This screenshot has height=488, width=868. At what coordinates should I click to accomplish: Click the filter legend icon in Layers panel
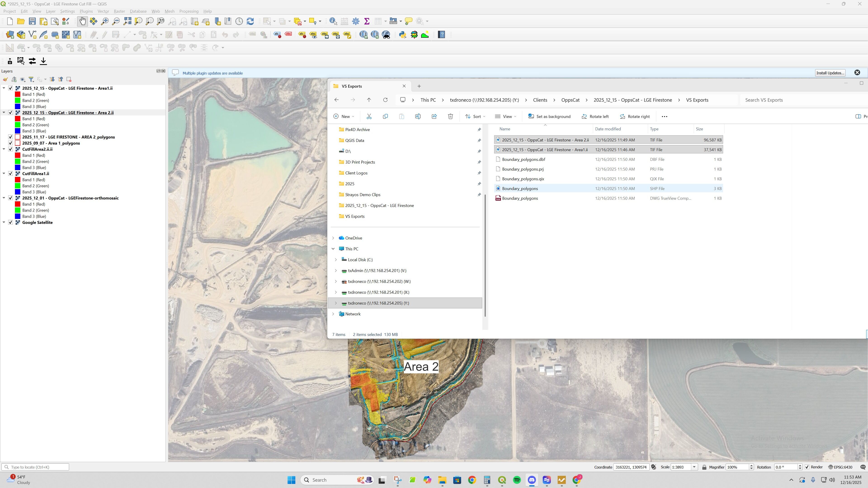(x=31, y=80)
